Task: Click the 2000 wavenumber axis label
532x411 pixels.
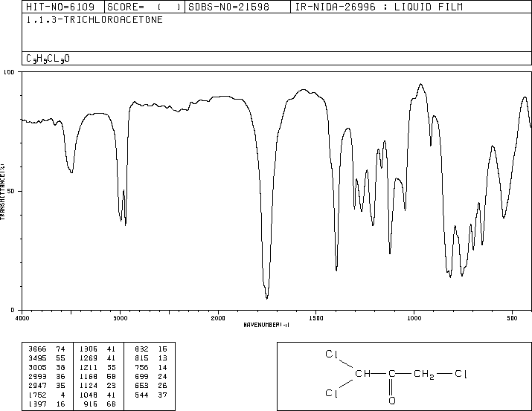Action: click(x=218, y=318)
